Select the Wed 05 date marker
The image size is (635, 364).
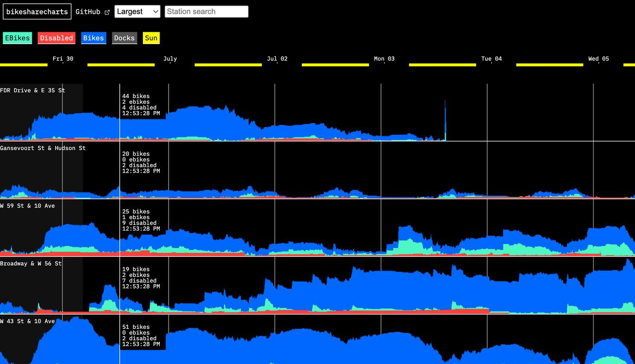(598, 59)
